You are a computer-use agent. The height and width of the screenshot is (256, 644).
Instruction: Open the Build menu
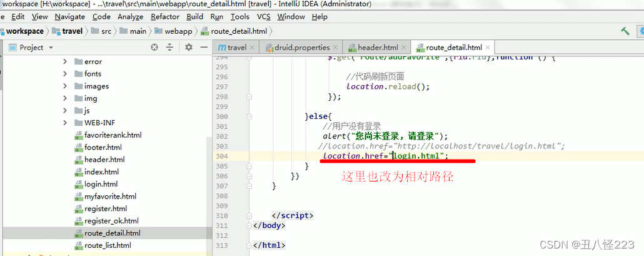coord(194,17)
